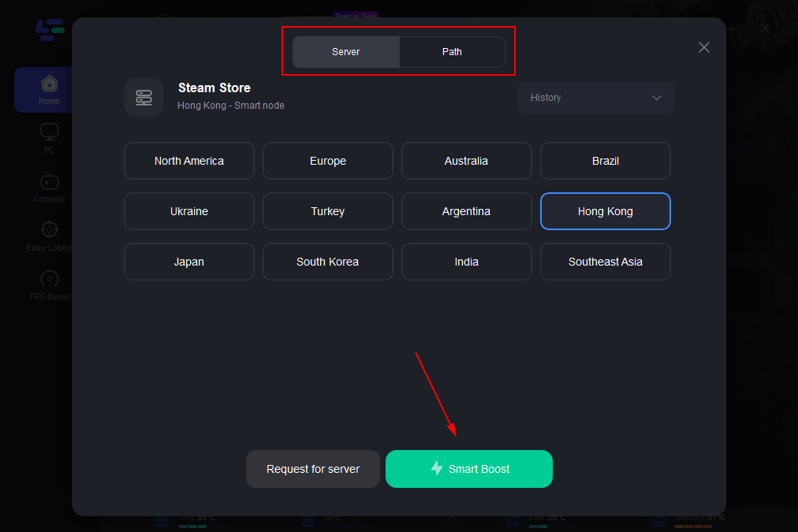The image size is (798, 532).
Task: Select the North America region
Action: coord(188,161)
